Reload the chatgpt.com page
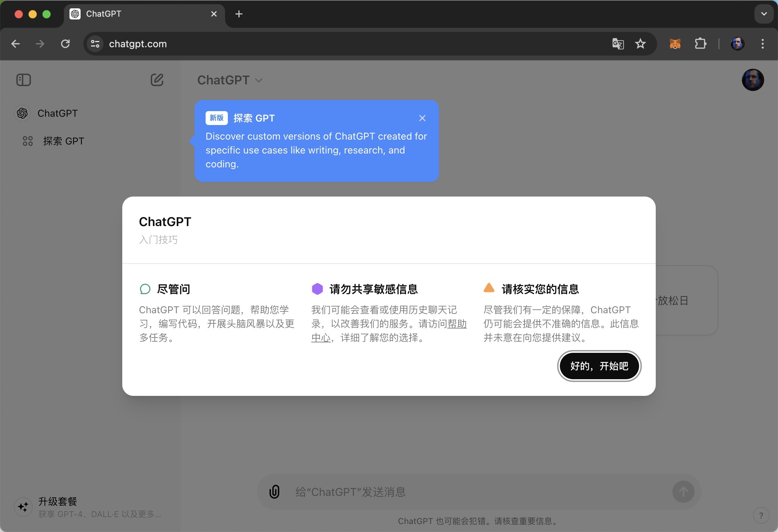778x532 pixels. click(65, 44)
